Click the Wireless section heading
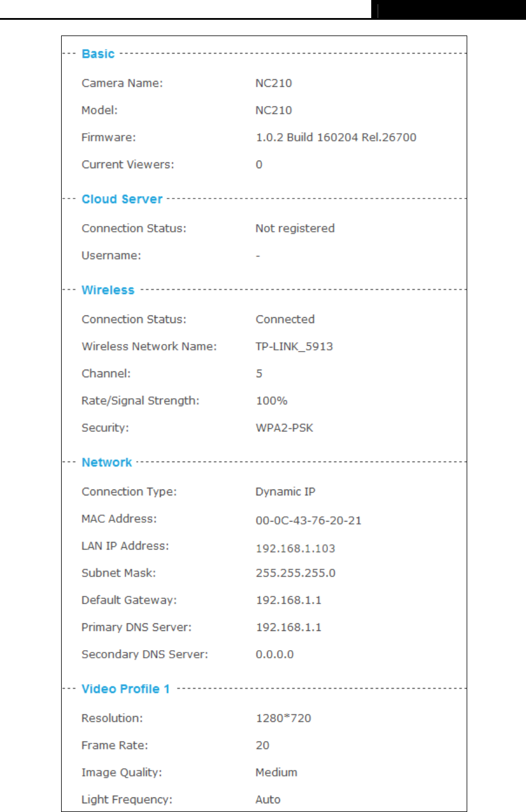The height and width of the screenshot is (812, 526). (108, 290)
